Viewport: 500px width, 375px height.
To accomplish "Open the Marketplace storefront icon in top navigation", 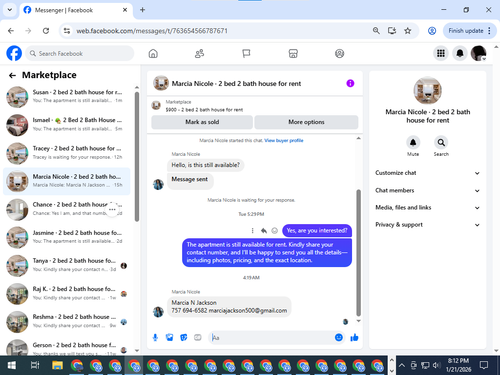I will (x=293, y=53).
